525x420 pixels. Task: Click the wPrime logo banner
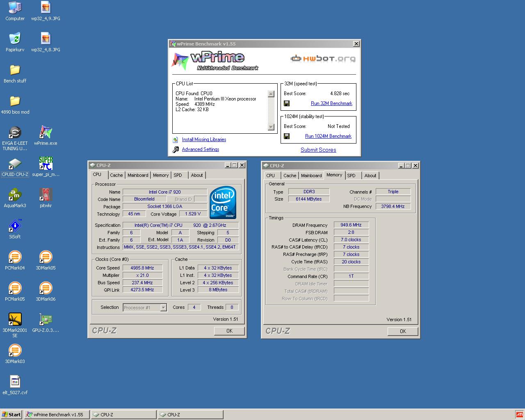tap(216, 62)
